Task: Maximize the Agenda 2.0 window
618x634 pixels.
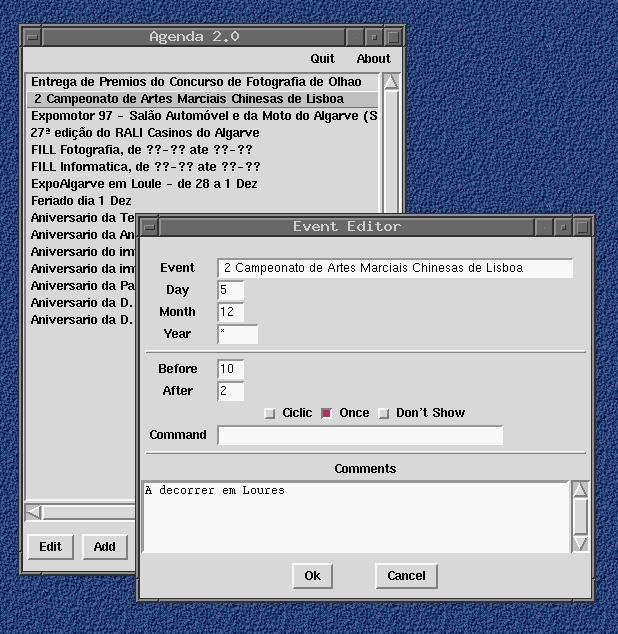Action: [x=393, y=37]
